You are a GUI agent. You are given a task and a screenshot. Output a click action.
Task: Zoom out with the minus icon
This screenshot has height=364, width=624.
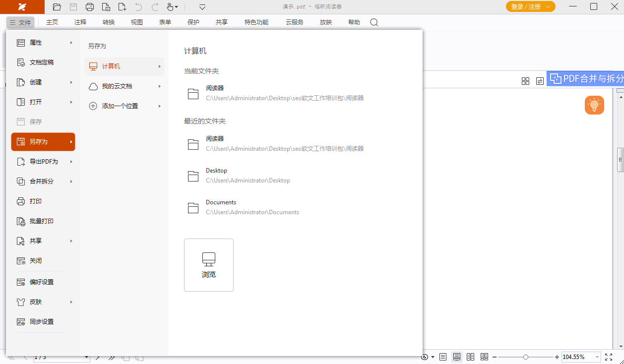(x=495, y=357)
